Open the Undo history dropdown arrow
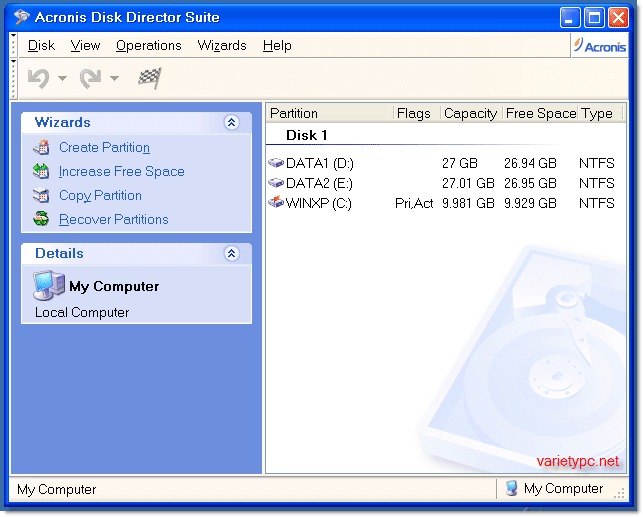The image size is (643, 517). pyautogui.click(x=62, y=78)
